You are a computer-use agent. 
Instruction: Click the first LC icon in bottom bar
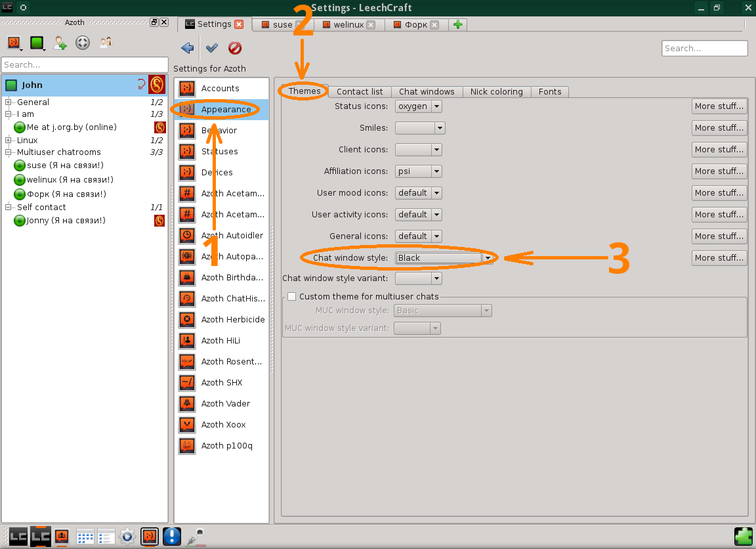click(x=18, y=536)
